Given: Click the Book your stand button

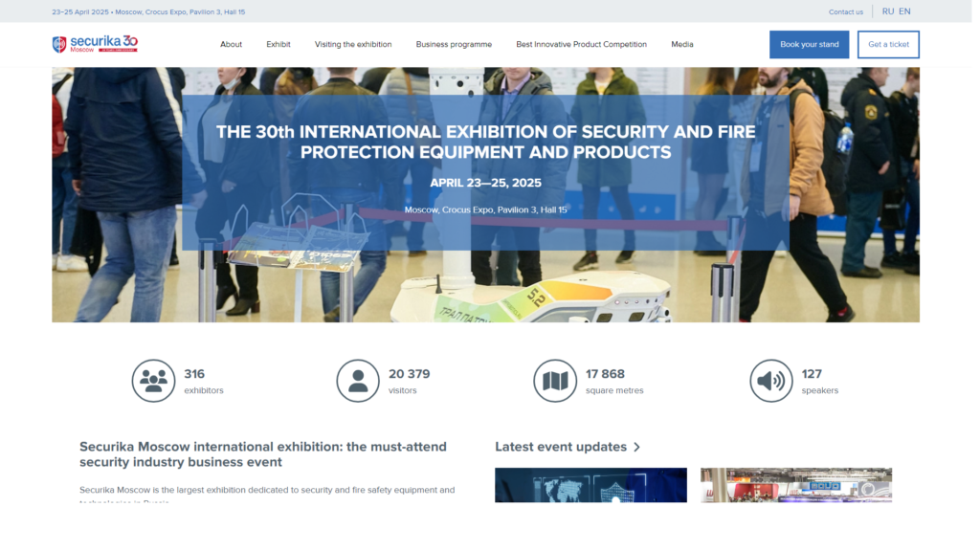Looking at the screenshot, I should click(x=810, y=44).
